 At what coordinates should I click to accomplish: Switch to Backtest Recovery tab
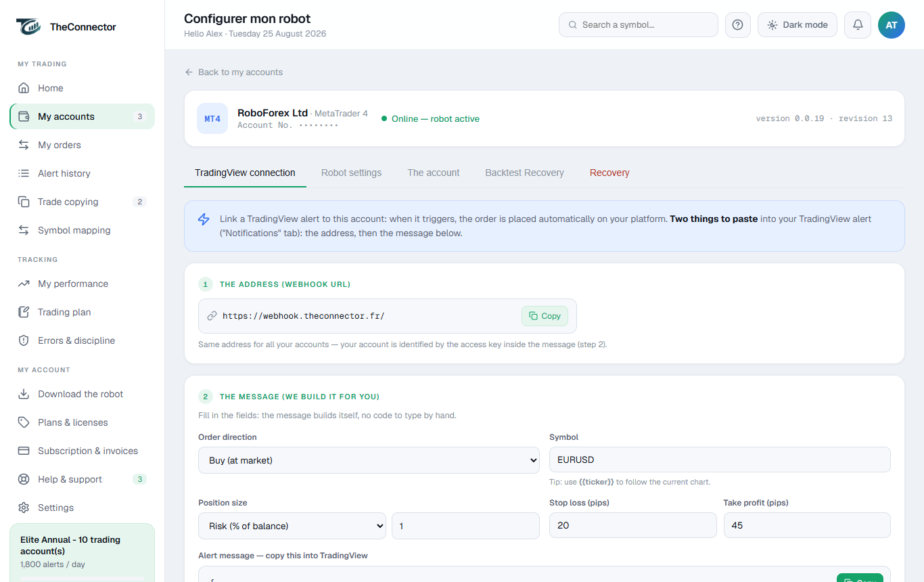524,173
